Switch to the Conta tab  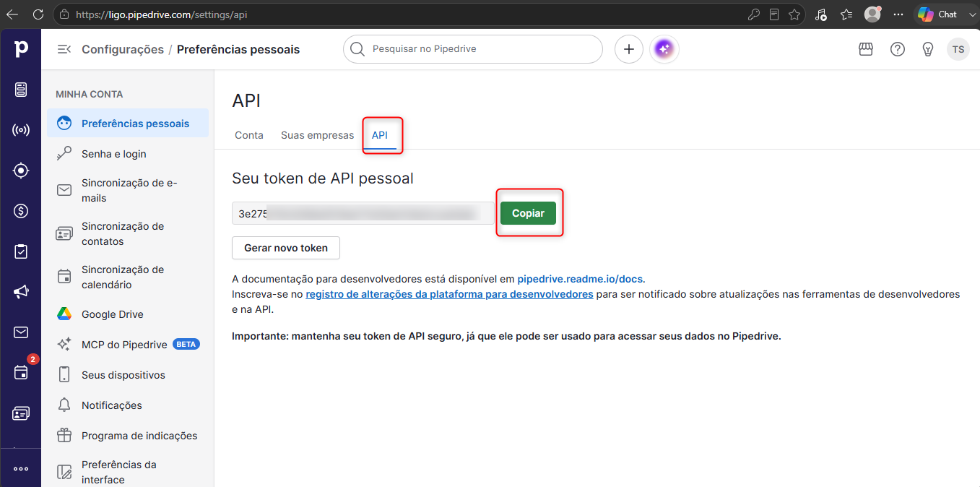(249, 135)
